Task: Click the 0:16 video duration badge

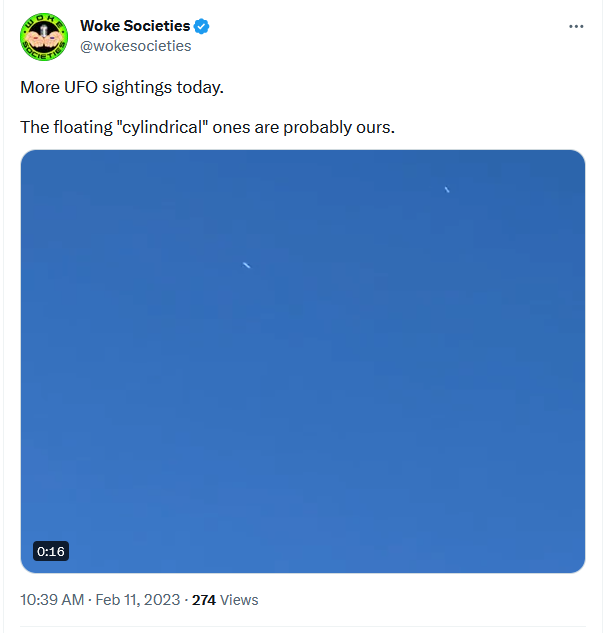Action: click(x=51, y=551)
